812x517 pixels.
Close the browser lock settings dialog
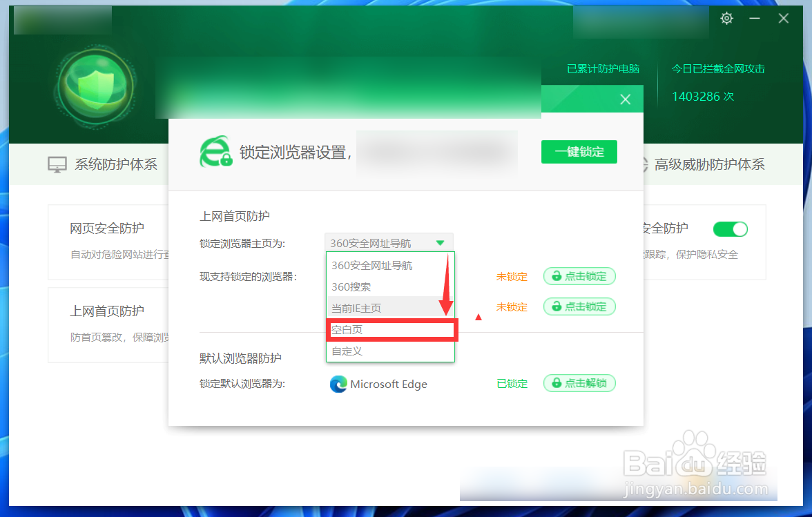coord(625,99)
